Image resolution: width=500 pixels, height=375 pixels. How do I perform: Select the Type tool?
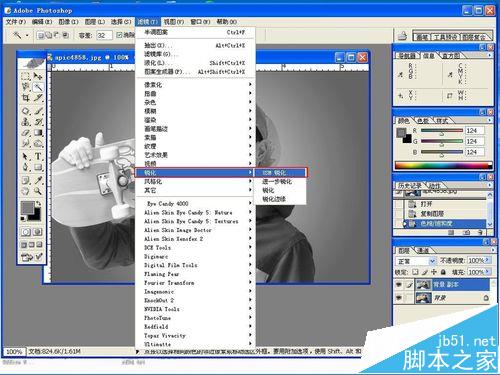pyautogui.click(x=38, y=156)
